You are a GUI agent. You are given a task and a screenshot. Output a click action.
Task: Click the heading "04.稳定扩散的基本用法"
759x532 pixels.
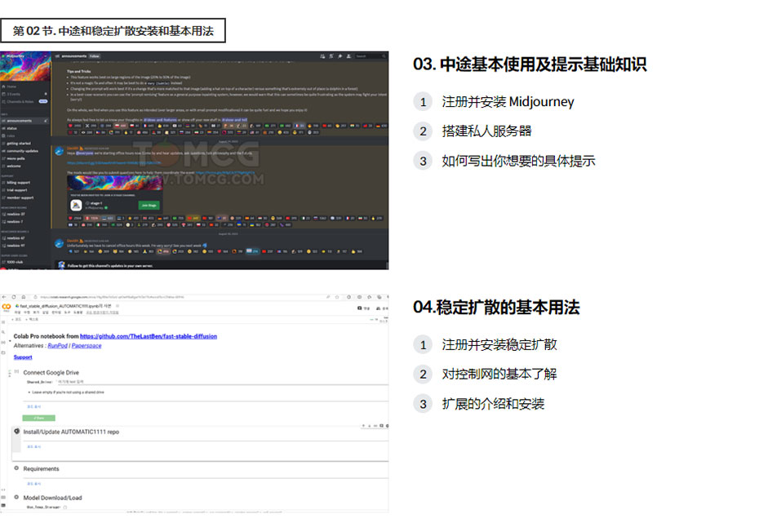coord(496,308)
